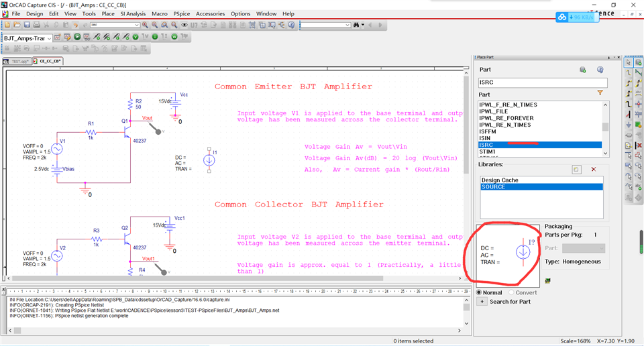Click the schematic horizontal scrollbar thumb

pos(197,278)
